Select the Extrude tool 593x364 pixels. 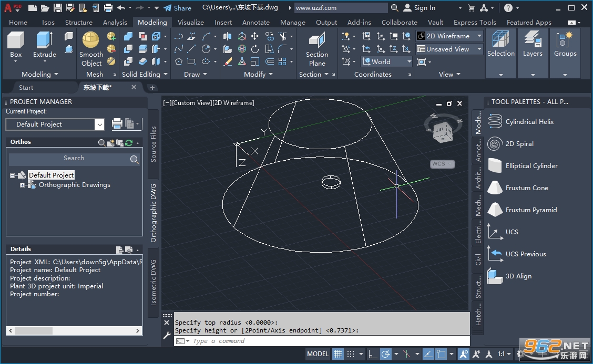point(44,45)
